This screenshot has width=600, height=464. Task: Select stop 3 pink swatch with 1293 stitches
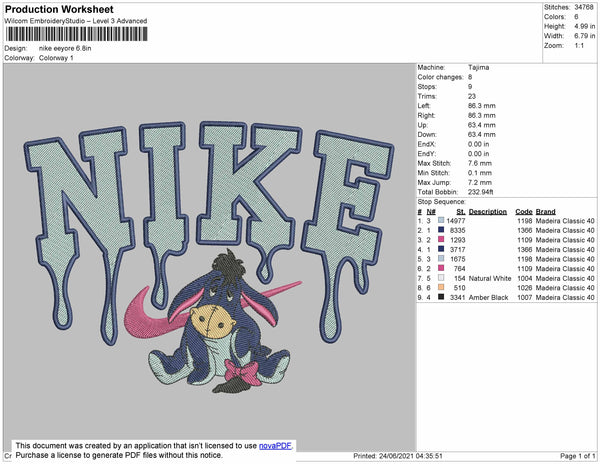(441, 240)
